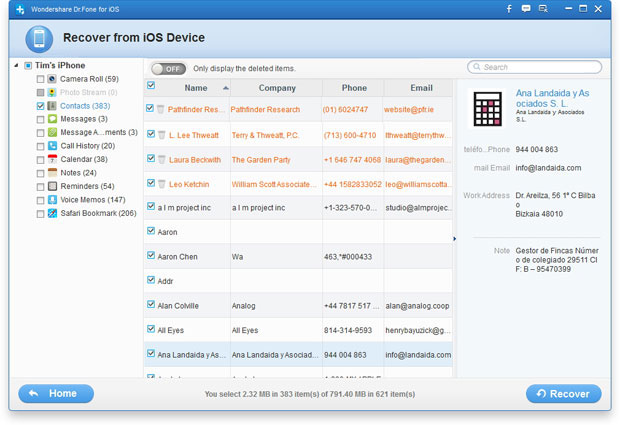Click the Notes notepad icon

52,172
